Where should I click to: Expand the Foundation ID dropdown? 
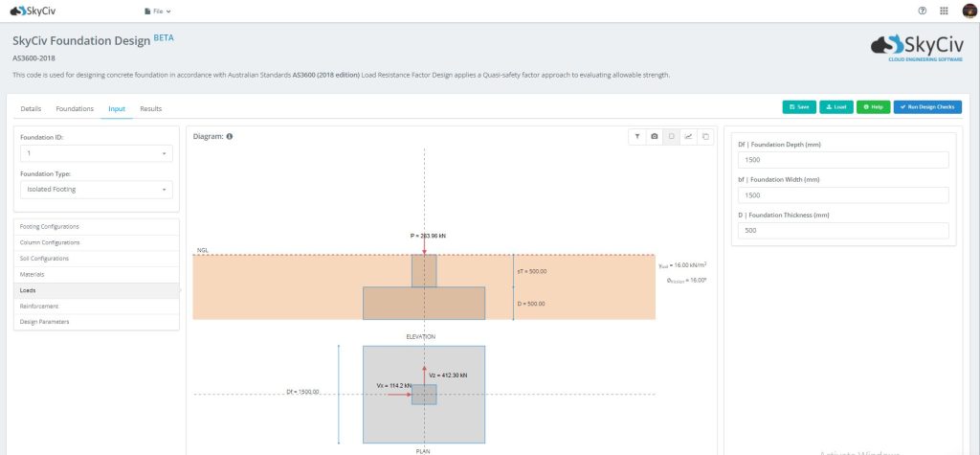tap(97, 153)
